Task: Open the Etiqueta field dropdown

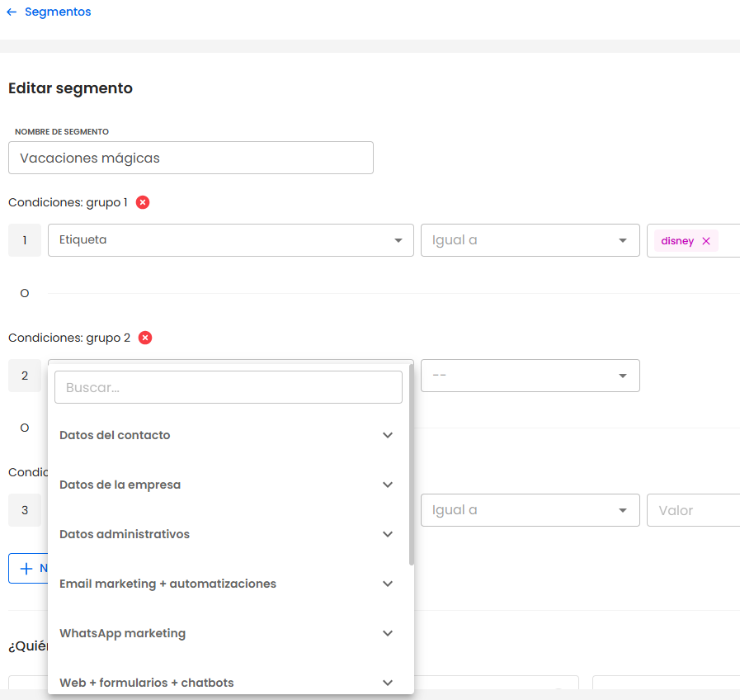Action: (x=230, y=240)
